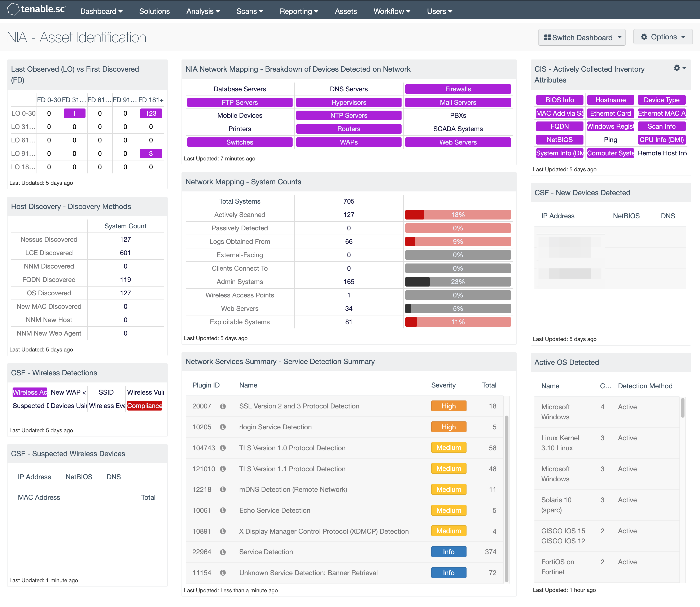
Task: Click the High badge for SSL Version 2 and 3 detection
Action: [449, 406]
